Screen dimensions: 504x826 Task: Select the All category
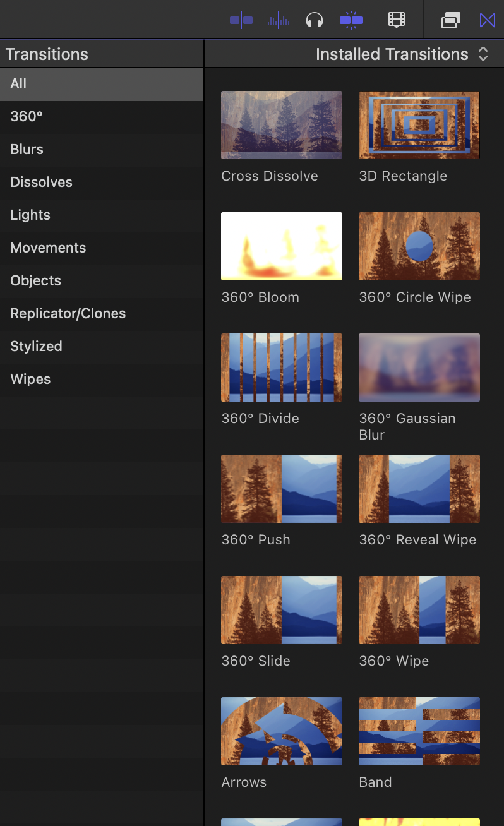click(102, 83)
